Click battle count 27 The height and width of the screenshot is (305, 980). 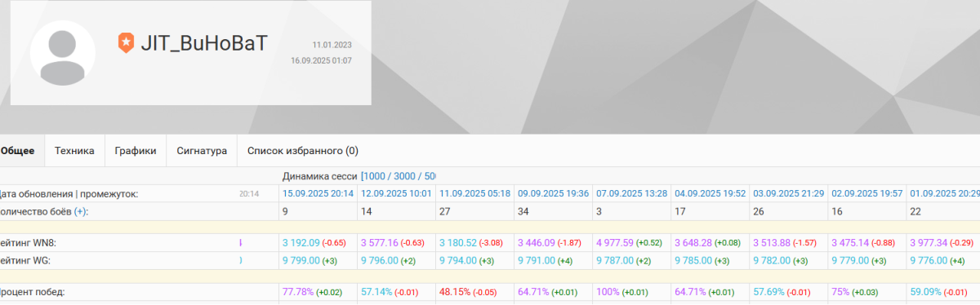[x=445, y=211]
